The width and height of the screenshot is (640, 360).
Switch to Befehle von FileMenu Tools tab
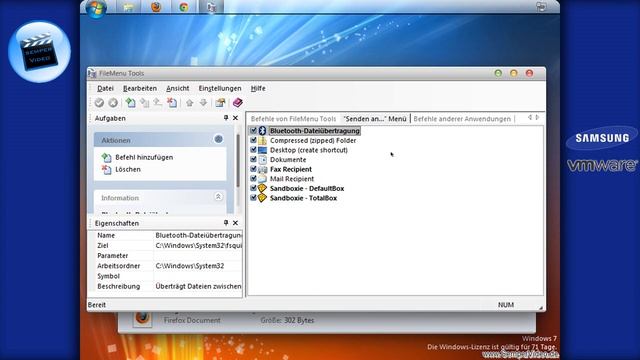(293, 119)
